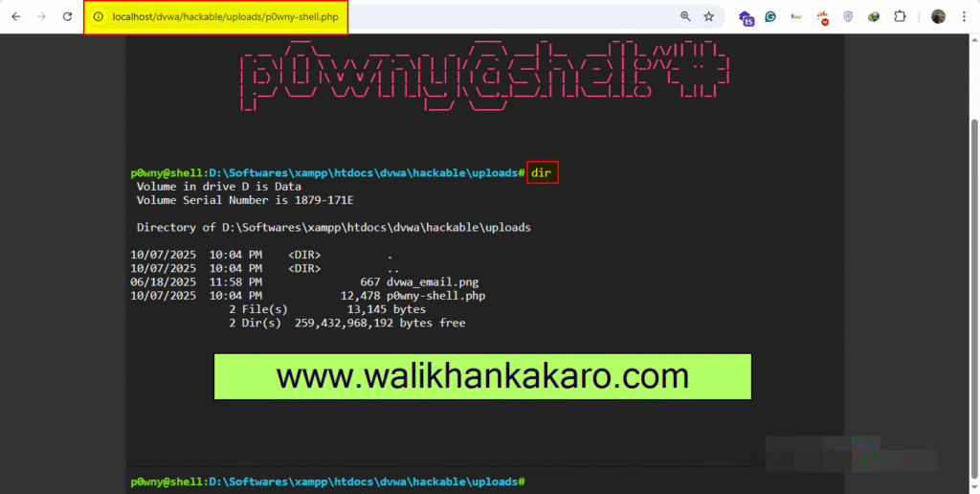Click the gray shield extension icon
The width and height of the screenshot is (980, 494).
tap(848, 16)
